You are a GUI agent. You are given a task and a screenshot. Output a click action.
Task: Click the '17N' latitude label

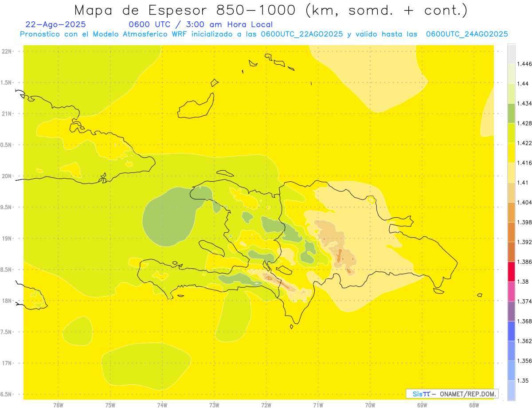pyautogui.click(x=6, y=363)
